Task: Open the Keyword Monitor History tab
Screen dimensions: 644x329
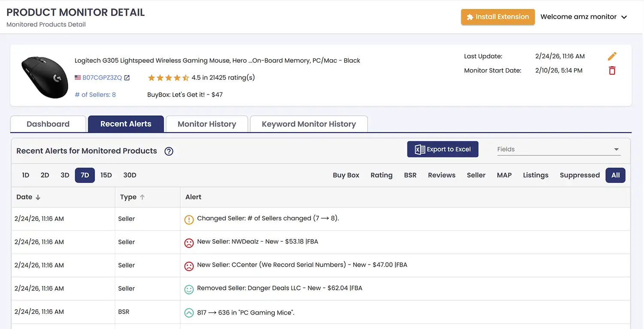Action: [309, 124]
